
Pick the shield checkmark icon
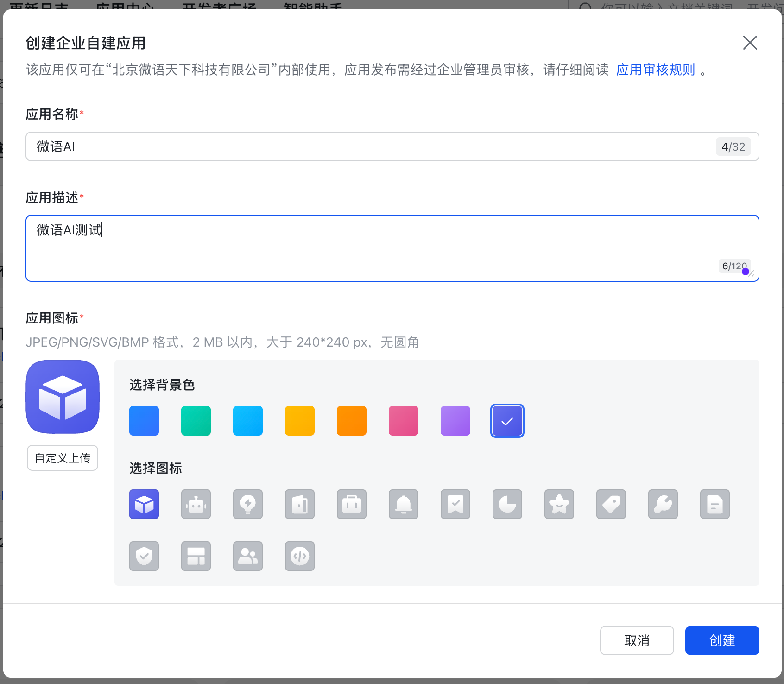(144, 556)
